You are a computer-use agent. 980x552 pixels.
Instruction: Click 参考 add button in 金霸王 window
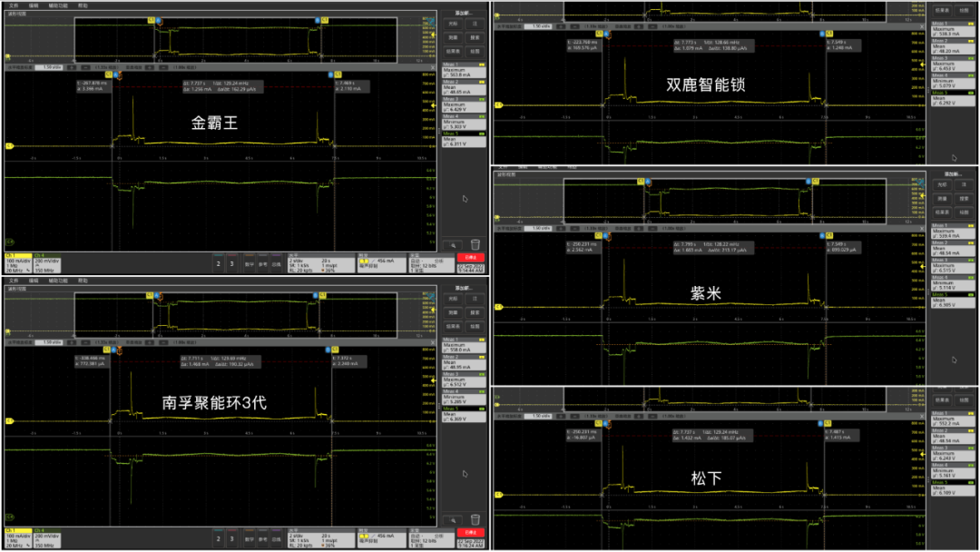(262, 263)
